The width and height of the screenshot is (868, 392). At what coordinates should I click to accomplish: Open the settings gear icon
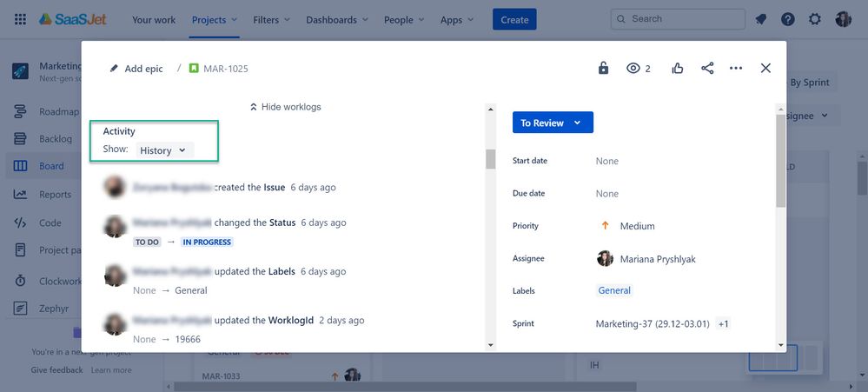tap(815, 19)
